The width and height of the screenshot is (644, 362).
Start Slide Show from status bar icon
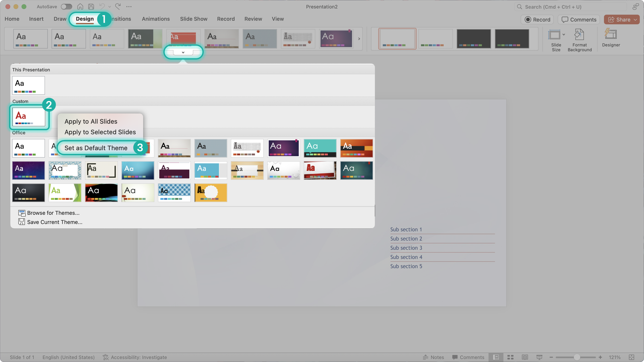pos(539,357)
